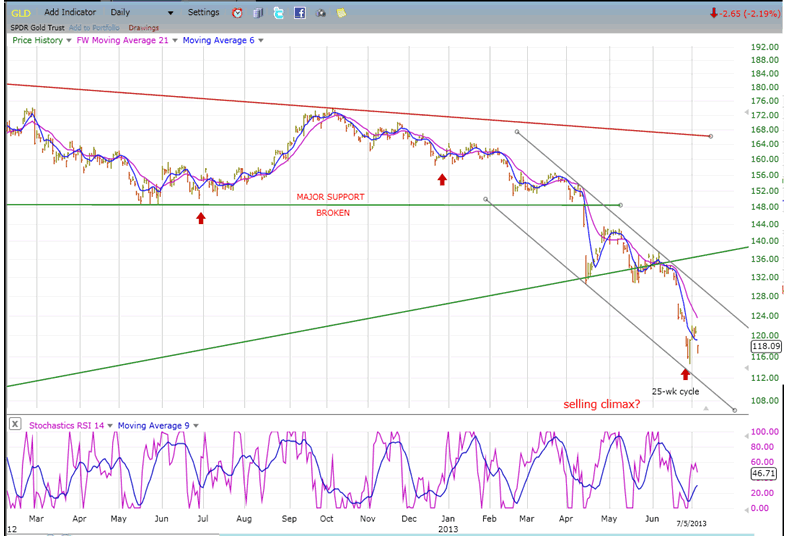The height and width of the screenshot is (537, 789).
Task: Click the camera snapshot icon
Action: click(x=320, y=13)
